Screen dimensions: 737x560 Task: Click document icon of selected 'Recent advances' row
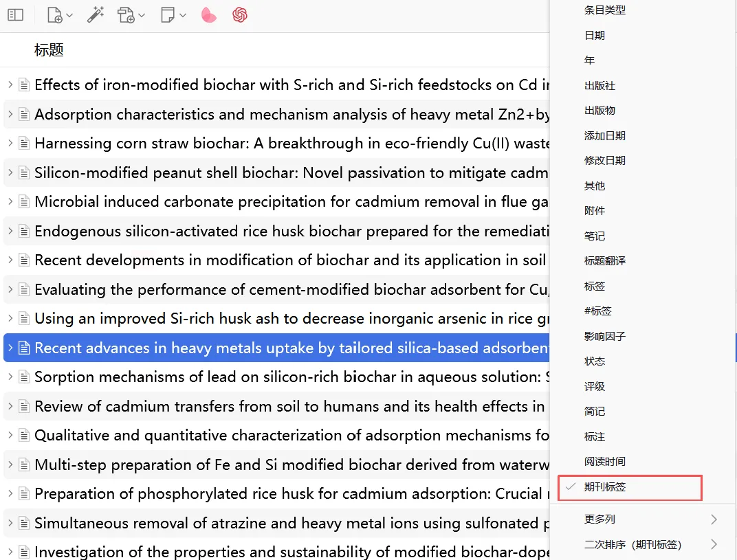point(24,348)
